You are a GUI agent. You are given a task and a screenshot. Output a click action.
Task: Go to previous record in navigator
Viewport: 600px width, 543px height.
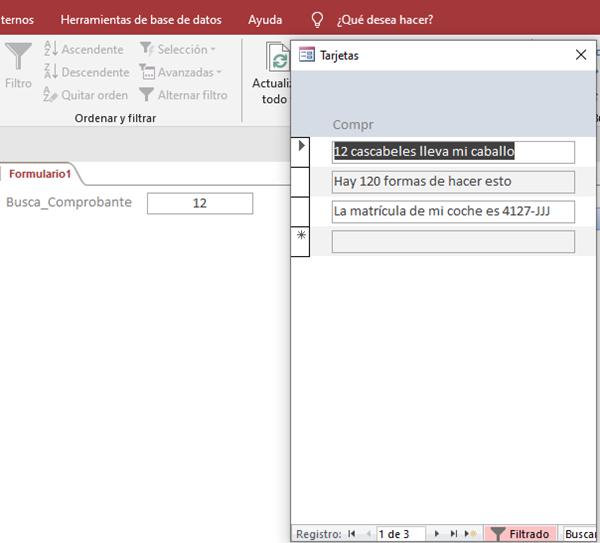click(x=368, y=533)
